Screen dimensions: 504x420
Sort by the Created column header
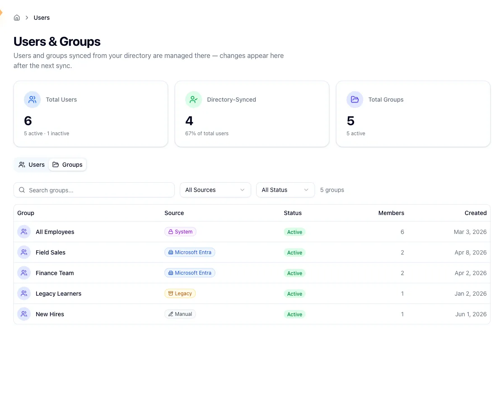(x=475, y=213)
